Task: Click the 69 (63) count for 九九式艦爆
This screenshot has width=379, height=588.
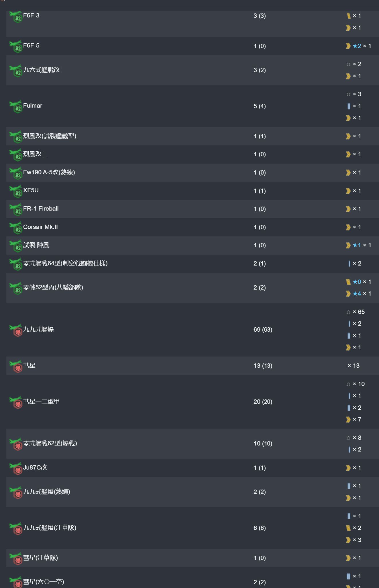Action: pyautogui.click(x=263, y=330)
